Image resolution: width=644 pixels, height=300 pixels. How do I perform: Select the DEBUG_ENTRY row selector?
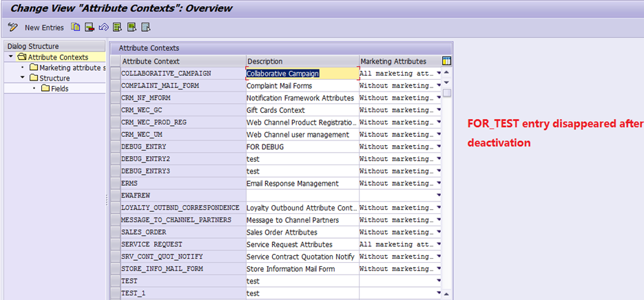pos(116,147)
